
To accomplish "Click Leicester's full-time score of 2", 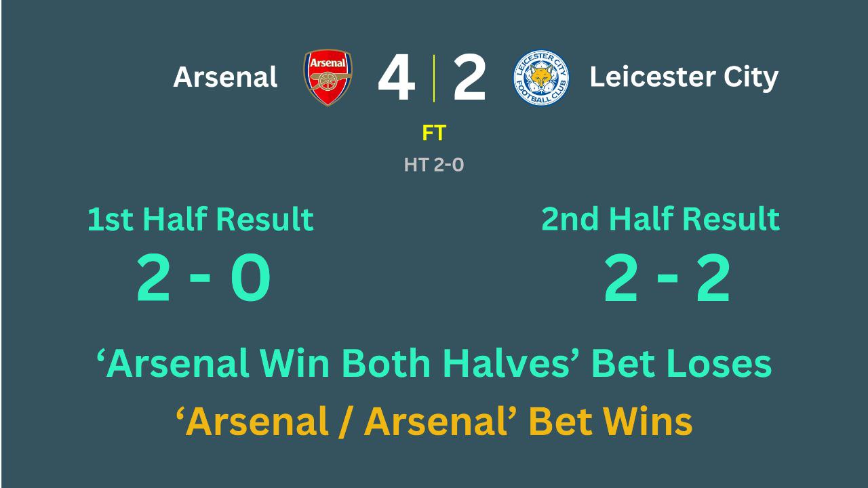I will [469, 79].
